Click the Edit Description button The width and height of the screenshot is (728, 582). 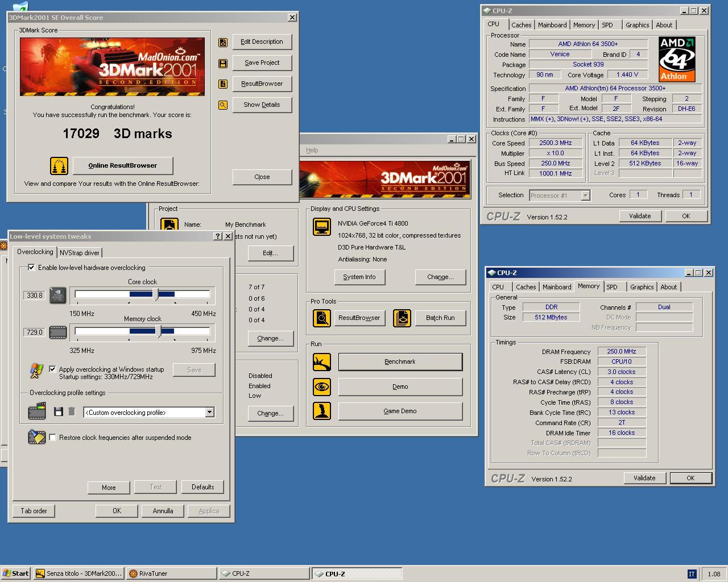pos(262,41)
